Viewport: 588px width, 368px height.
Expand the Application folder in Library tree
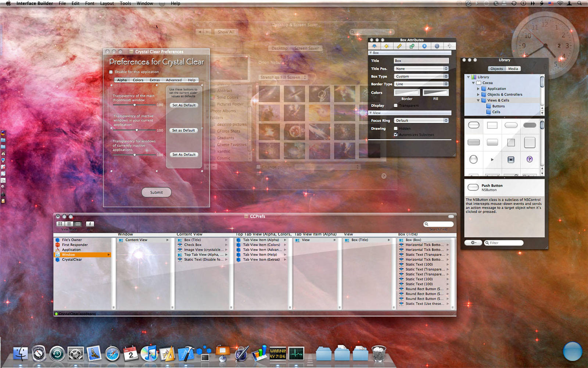tap(478, 89)
